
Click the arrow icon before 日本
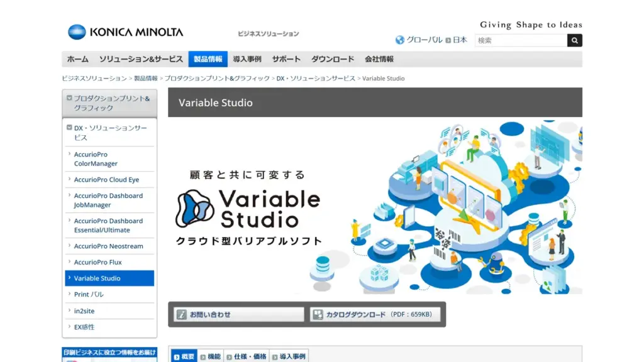pos(448,40)
